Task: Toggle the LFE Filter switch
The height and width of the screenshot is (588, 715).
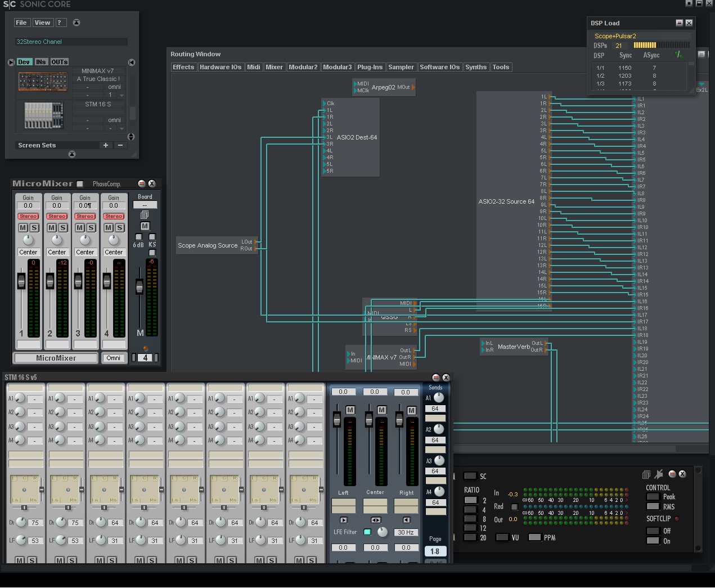Action: point(367,532)
